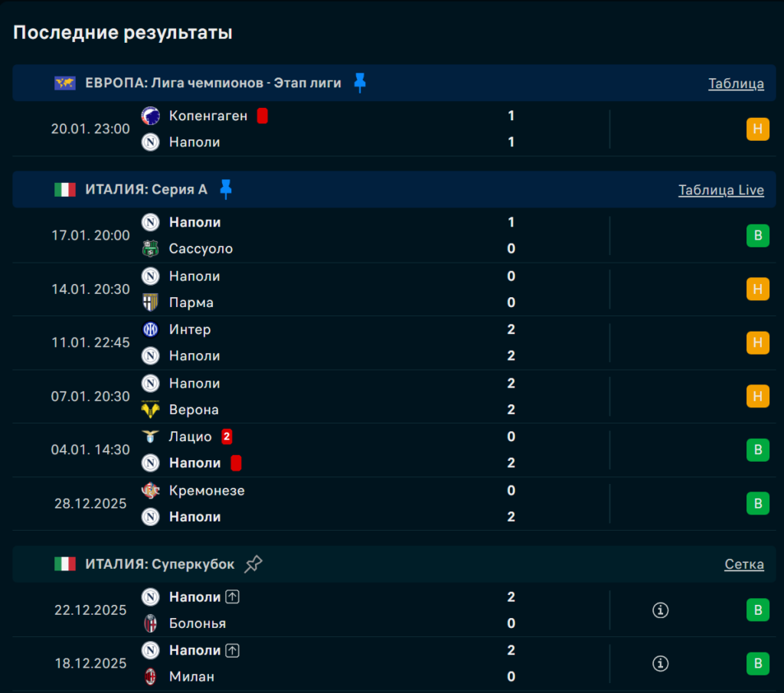Select the ЕВРОПА: Лига чемпионов header
The width and height of the screenshot is (784, 693).
click(x=213, y=83)
